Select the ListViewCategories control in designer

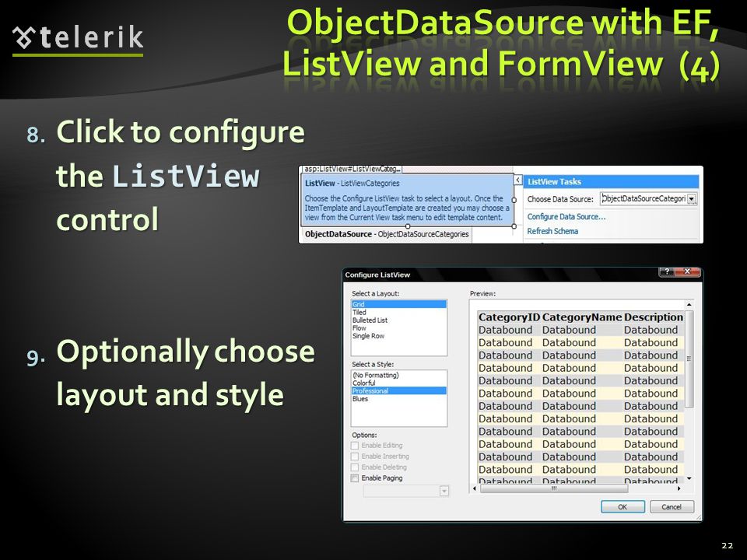click(x=407, y=200)
